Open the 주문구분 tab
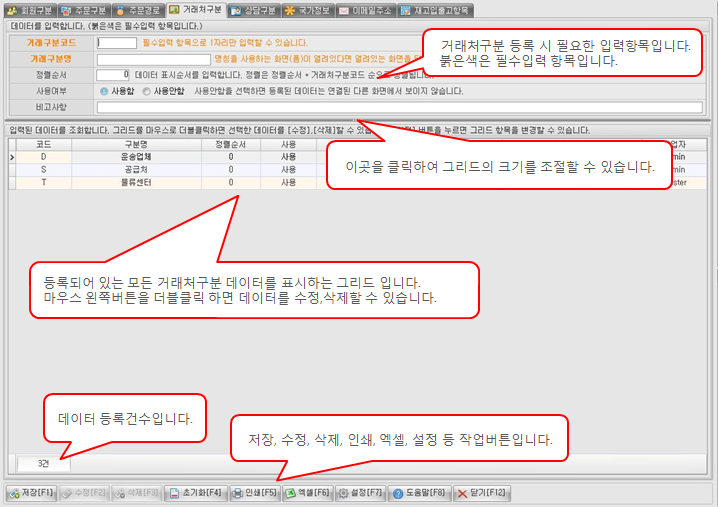 pos(84,10)
